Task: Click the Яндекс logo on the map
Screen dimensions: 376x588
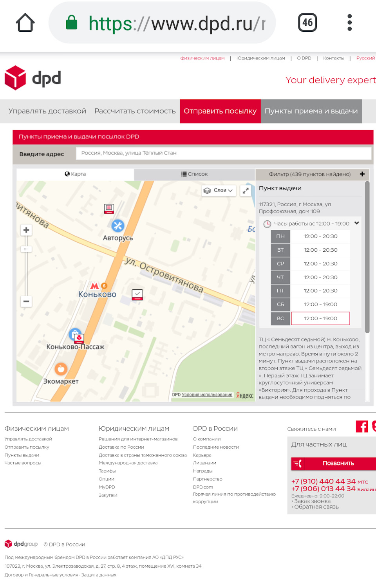Action: [x=245, y=395]
